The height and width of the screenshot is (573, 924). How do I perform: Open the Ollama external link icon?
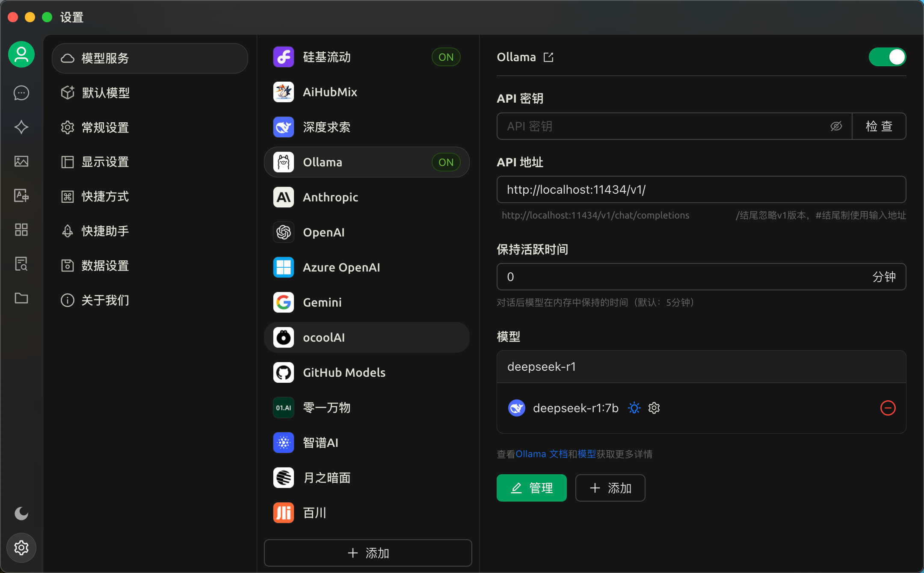click(x=548, y=57)
